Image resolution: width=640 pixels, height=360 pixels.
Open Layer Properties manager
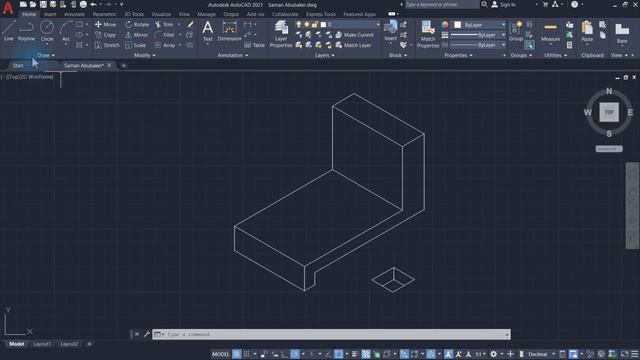click(x=281, y=34)
